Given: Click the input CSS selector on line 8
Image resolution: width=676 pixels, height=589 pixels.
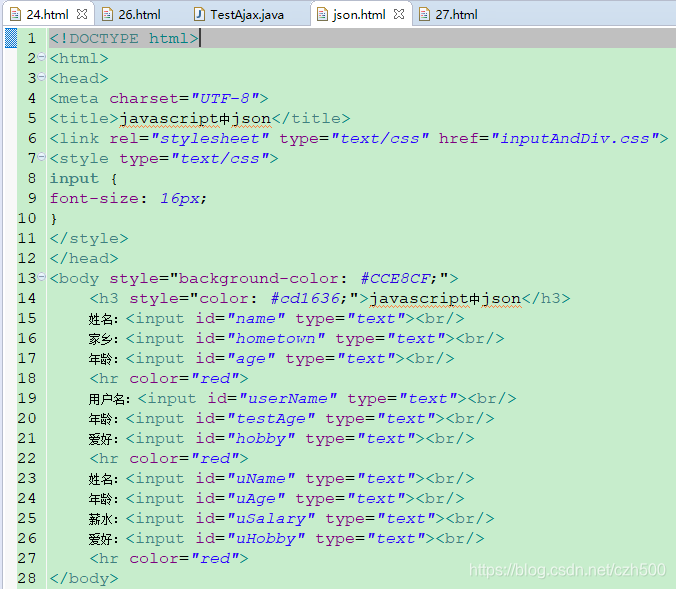Looking at the screenshot, I should (x=74, y=179).
